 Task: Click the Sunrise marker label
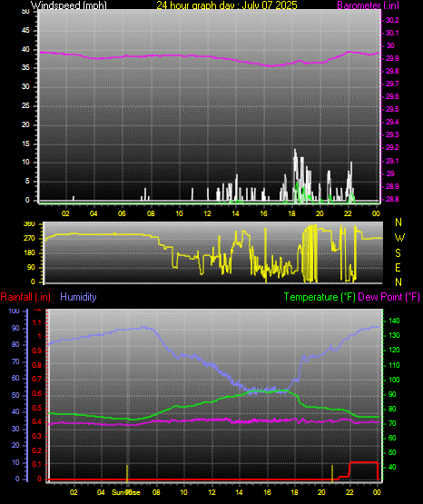coord(126,492)
